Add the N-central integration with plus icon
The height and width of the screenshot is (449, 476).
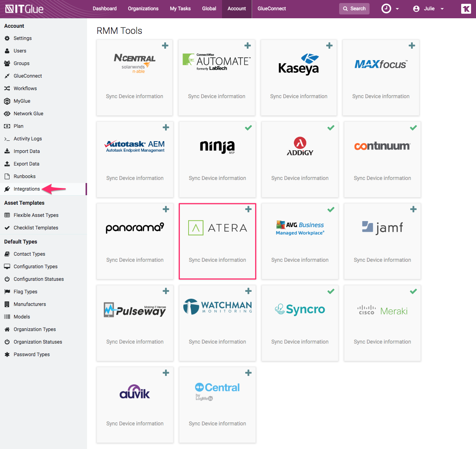[165, 46]
